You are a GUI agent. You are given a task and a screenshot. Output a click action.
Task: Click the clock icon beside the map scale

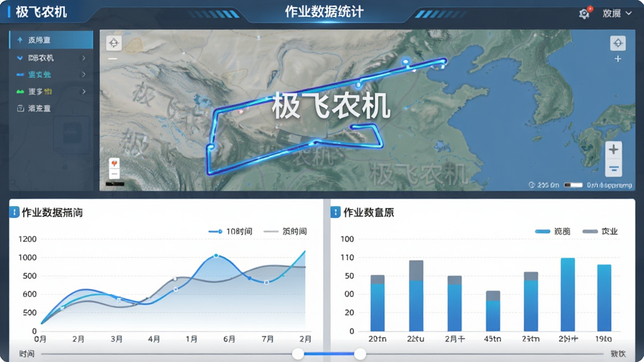[531, 185]
